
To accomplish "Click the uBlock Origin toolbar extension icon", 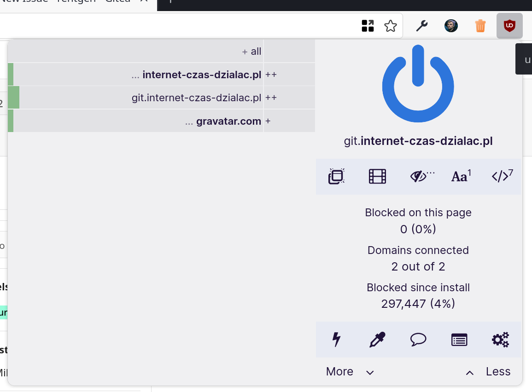I will 509,26.
